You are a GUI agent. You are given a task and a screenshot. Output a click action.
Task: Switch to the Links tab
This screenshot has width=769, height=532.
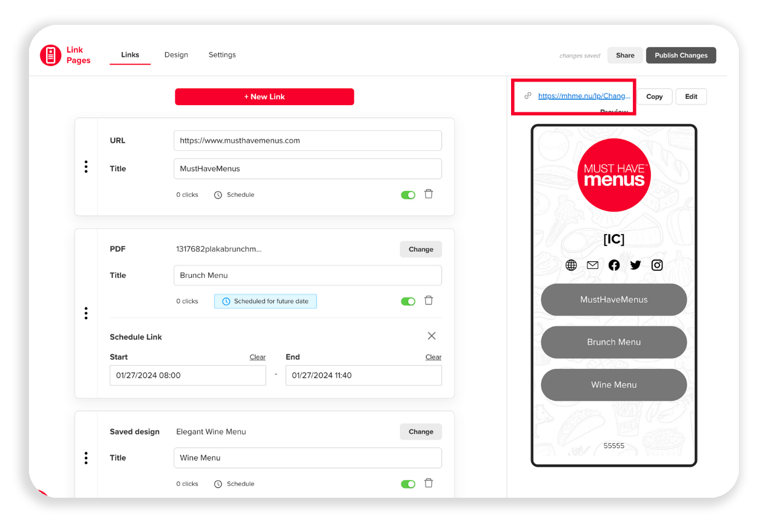[130, 55]
